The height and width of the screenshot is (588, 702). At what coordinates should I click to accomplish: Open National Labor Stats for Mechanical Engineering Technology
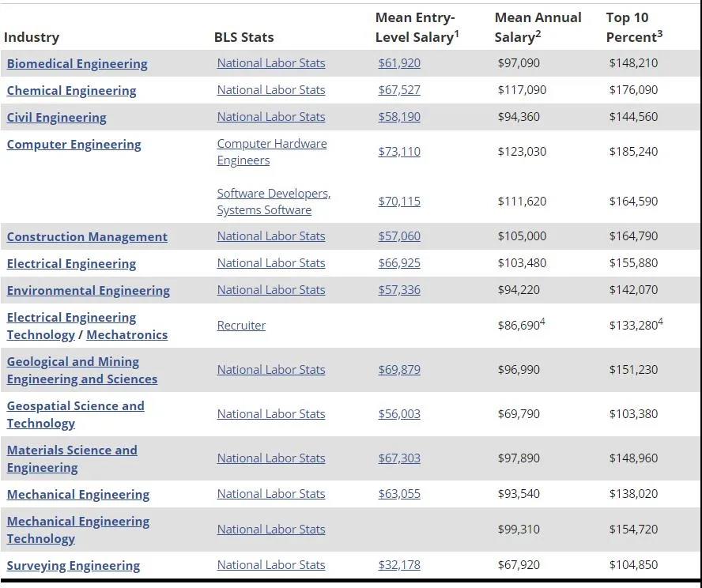pos(271,529)
